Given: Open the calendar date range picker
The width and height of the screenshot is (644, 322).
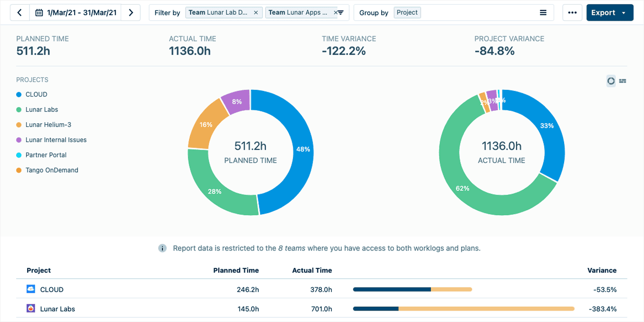Looking at the screenshot, I should click(x=76, y=13).
